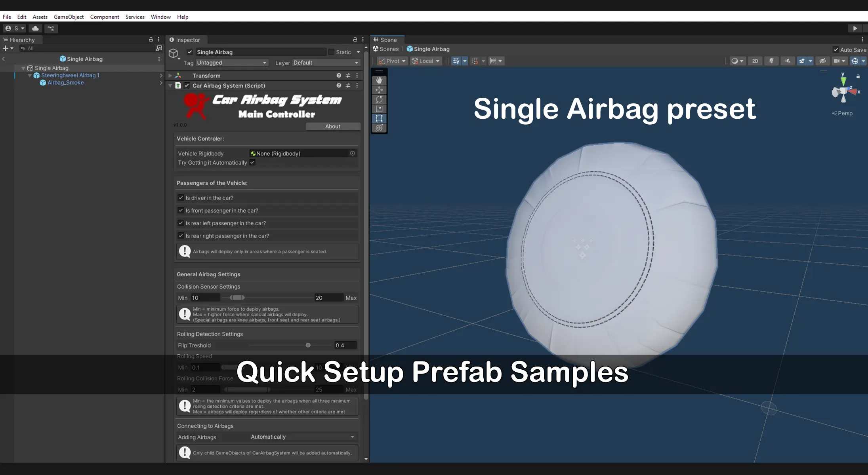Image resolution: width=868 pixels, height=475 pixels.
Task: Open the Tag Untagged dropdown
Action: (231, 63)
